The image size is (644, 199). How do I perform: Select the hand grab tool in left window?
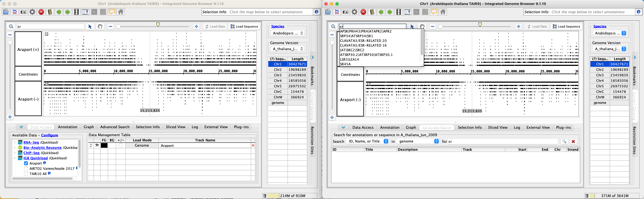tap(100, 26)
